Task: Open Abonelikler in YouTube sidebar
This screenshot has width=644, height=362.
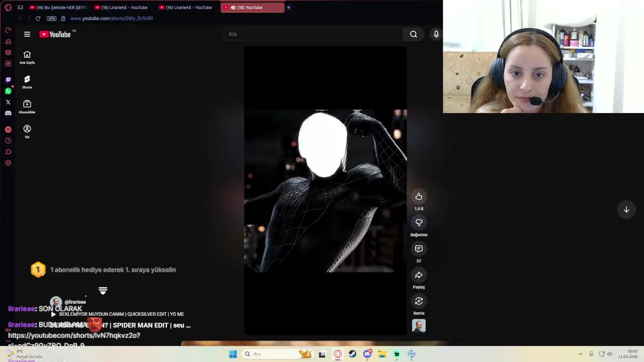Action: pos(27,107)
